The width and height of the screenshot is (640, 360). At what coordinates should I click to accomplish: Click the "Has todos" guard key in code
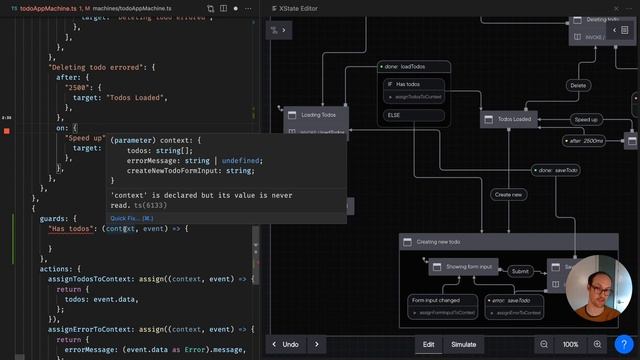click(71, 229)
